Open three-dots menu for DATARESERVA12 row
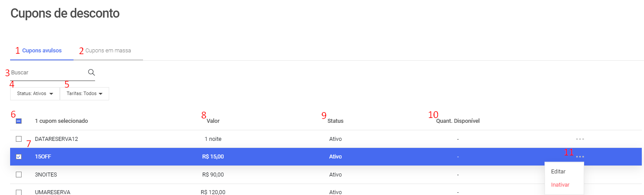The image size is (644, 195). (580, 139)
